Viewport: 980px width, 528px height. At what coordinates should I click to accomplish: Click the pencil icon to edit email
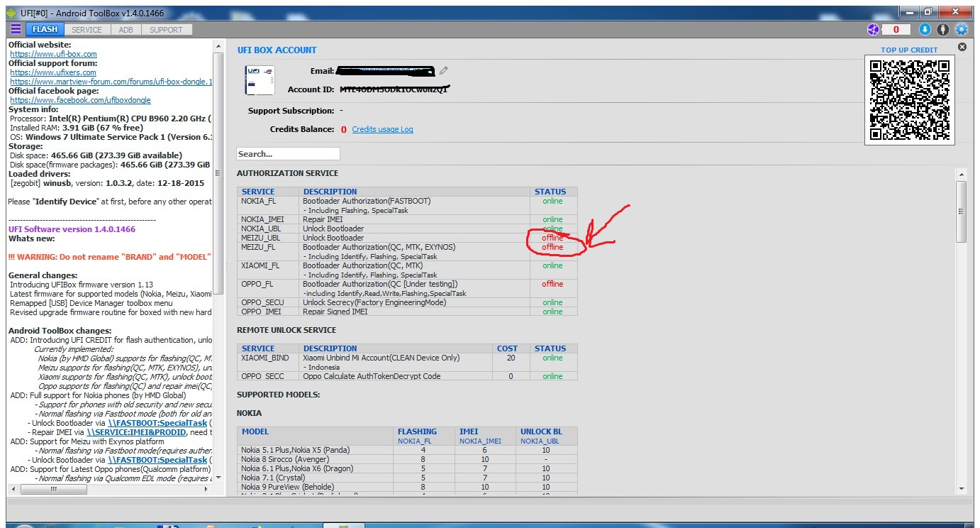pyautogui.click(x=444, y=70)
